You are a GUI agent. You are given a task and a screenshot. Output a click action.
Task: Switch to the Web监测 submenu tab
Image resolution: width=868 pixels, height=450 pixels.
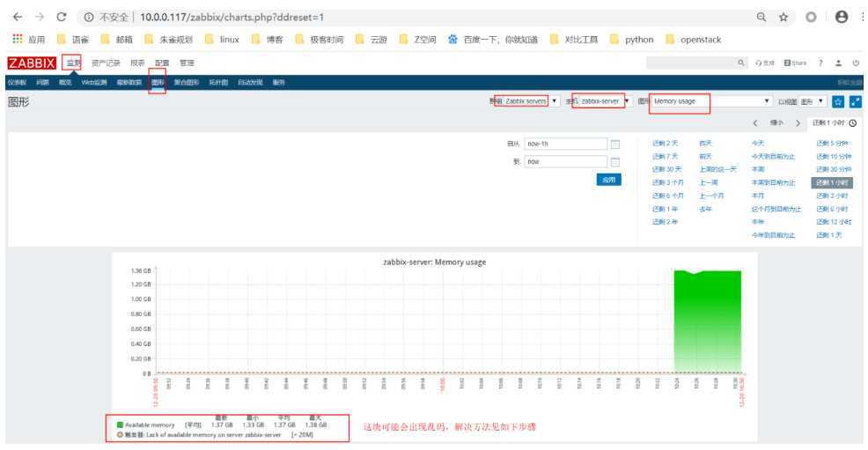click(x=94, y=83)
